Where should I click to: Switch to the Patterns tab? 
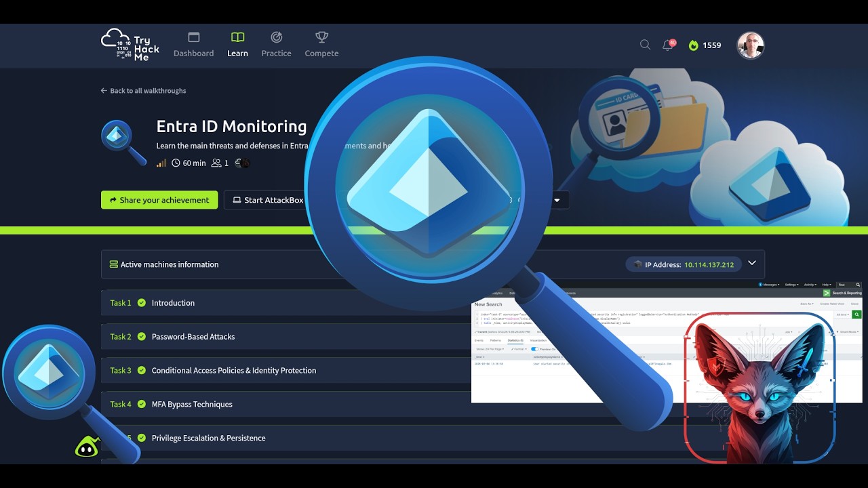click(x=495, y=340)
